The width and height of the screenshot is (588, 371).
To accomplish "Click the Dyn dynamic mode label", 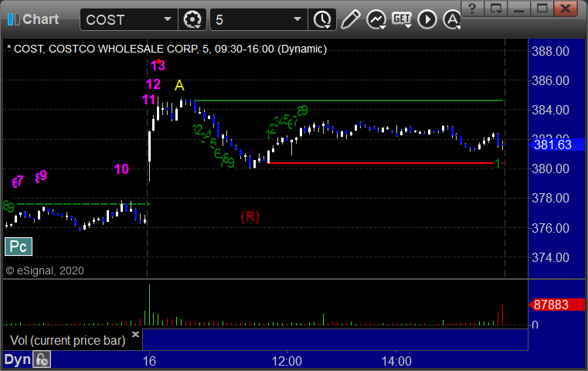I will point(17,359).
